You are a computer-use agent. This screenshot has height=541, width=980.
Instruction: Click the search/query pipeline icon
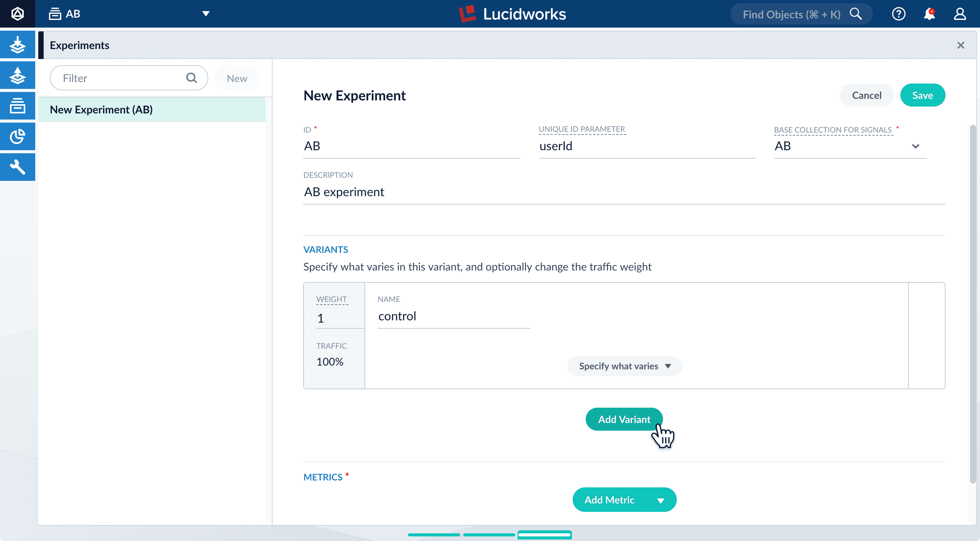(18, 75)
